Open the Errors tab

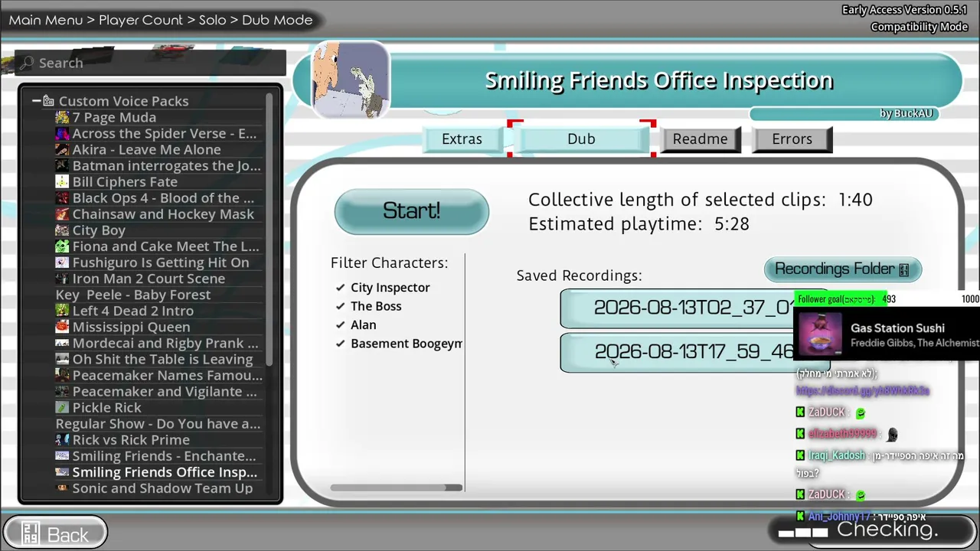(x=792, y=139)
